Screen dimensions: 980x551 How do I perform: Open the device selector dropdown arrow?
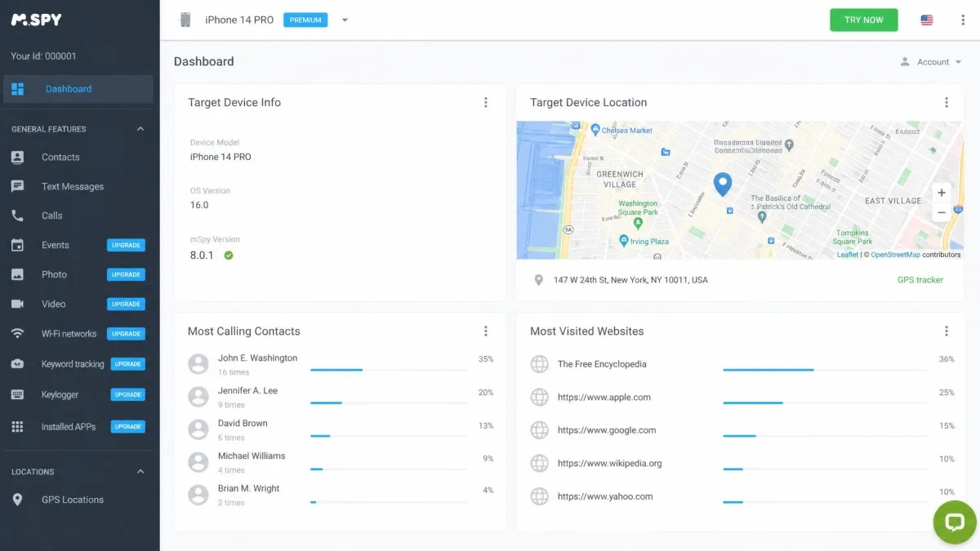pos(345,20)
